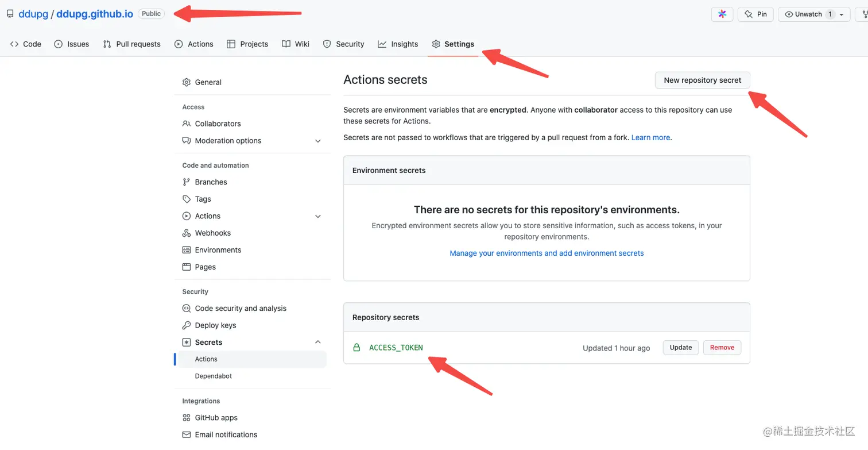Click the eye icon in the Unwatch button
The image size is (868, 450).
pyautogui.click(x=789, y=14)
